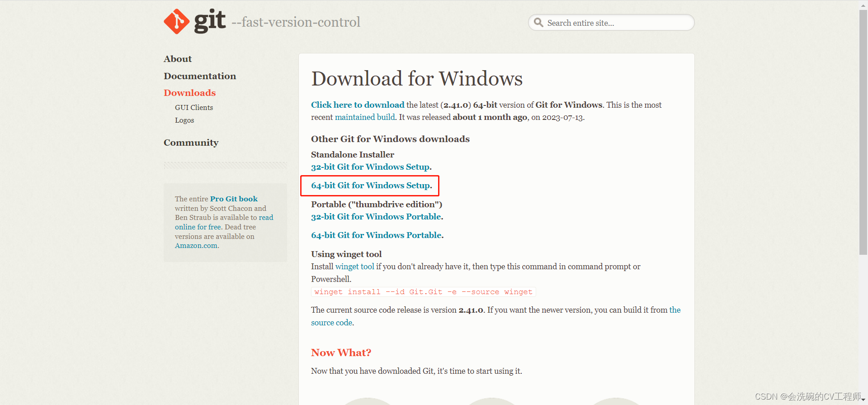The image size is (868, 405).
Task: Download 32-bit Git for Windows Portable
Action: click(x=376, y=217)
